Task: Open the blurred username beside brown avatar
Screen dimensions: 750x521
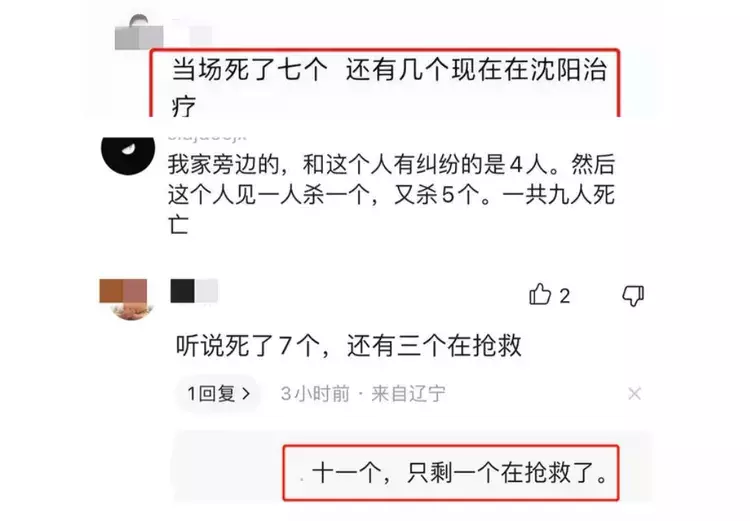Action: click(194, 291)
